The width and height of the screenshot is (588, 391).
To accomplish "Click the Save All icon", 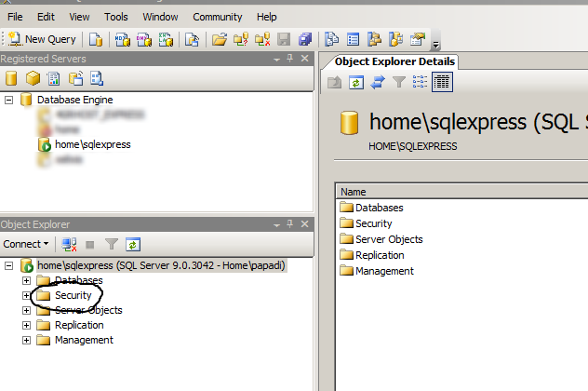I will coord(305,39).
